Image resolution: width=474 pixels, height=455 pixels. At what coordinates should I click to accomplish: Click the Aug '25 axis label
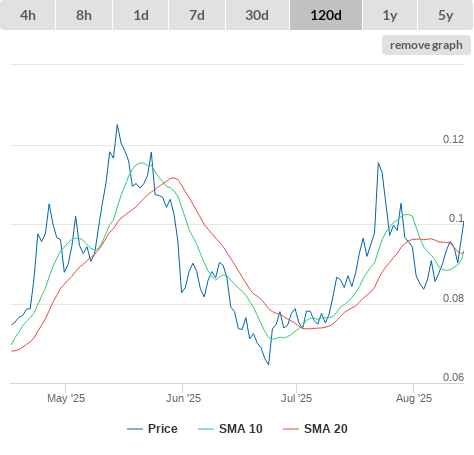click(x=414, y=398)
